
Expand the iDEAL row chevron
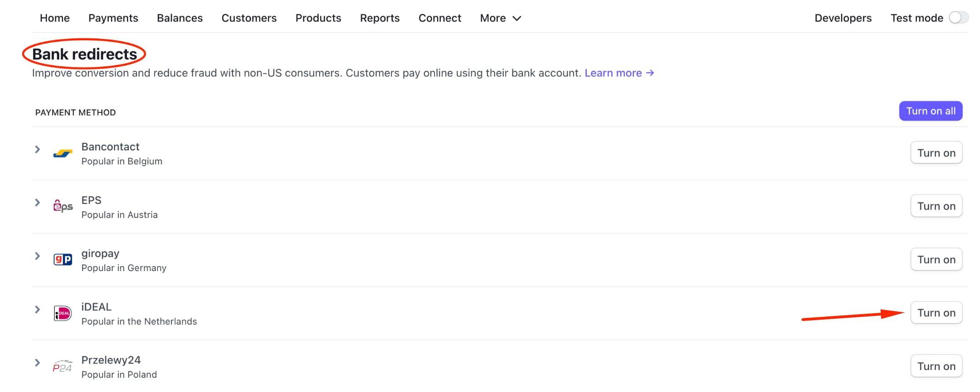click(x=38, y=310)
